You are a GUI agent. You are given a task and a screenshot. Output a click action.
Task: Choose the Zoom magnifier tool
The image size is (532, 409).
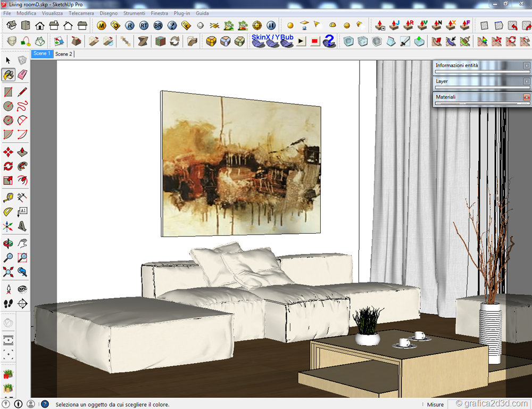[x=8, y=258]
